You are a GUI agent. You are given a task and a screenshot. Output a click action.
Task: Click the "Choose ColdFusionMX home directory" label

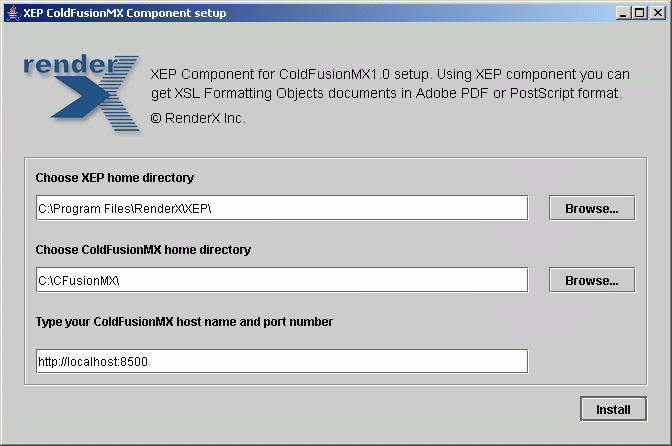click(143, 249)
